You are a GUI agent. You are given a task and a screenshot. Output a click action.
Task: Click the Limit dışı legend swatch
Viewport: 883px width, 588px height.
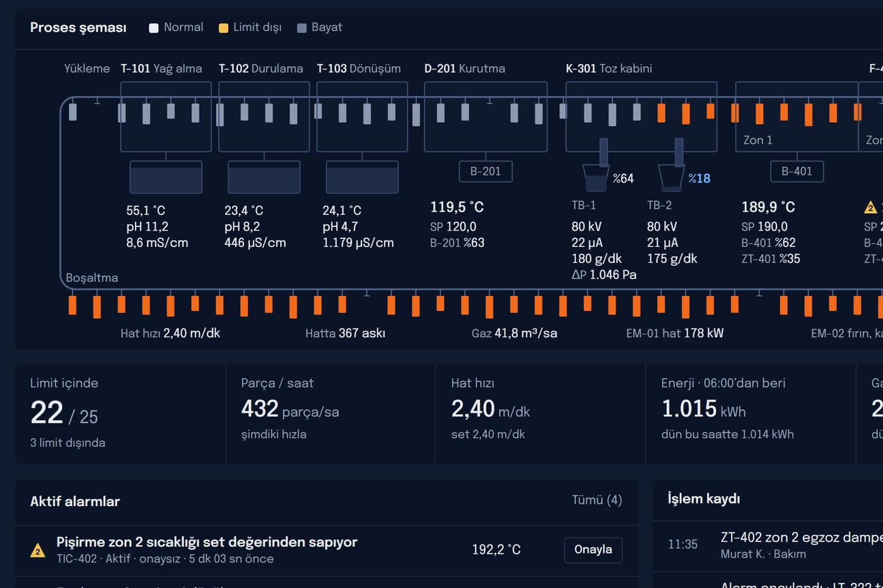point(223,28)
